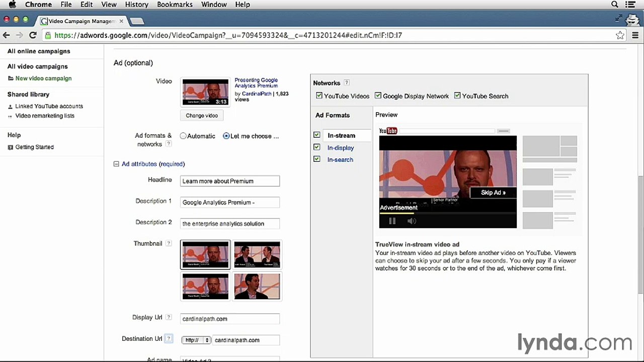Open the File menu
Screen dimensions: 644x362
[x=66, y=5]
